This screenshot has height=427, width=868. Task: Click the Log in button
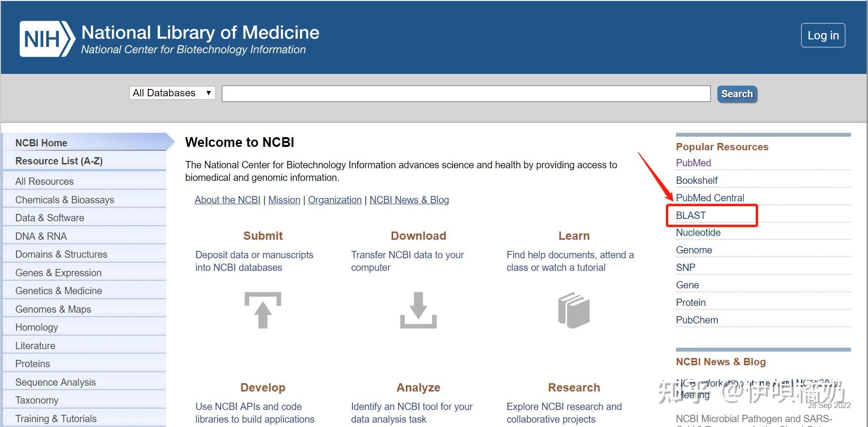coord(823,36)
